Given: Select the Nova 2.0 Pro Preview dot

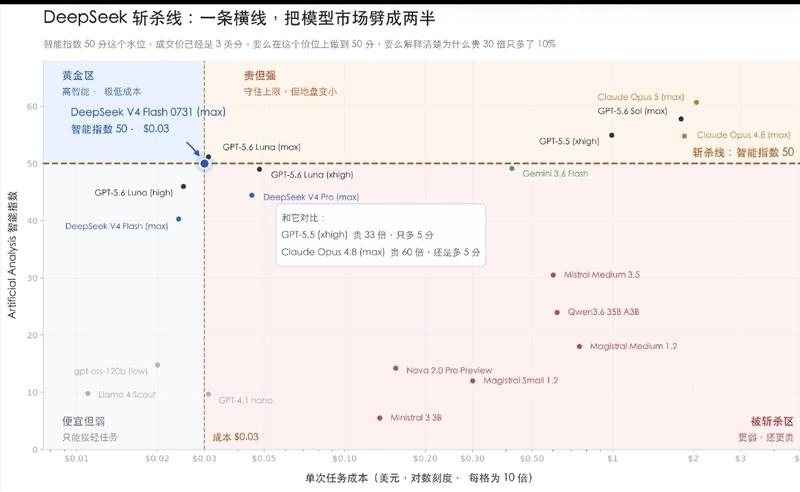Looking at the screenshot, I should tap(396, 368).
